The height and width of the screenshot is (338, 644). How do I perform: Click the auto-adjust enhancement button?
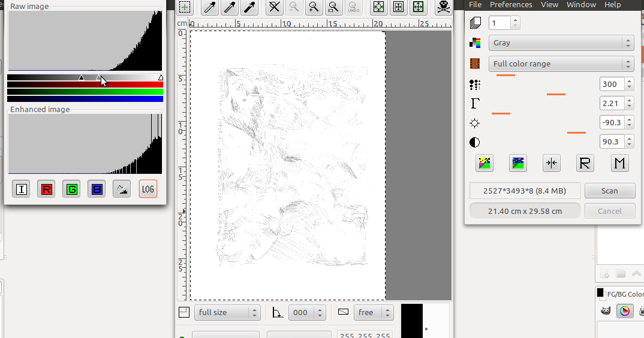518,164
